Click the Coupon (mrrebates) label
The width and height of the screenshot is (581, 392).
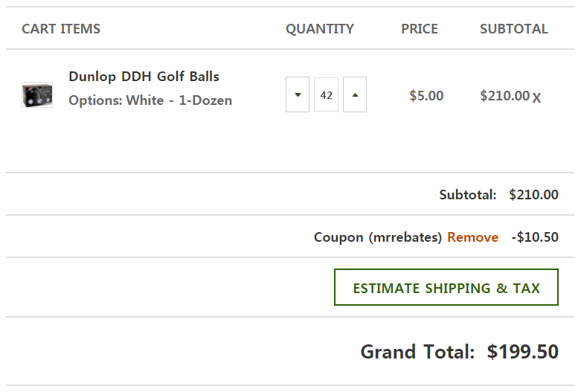click(378, 237)
